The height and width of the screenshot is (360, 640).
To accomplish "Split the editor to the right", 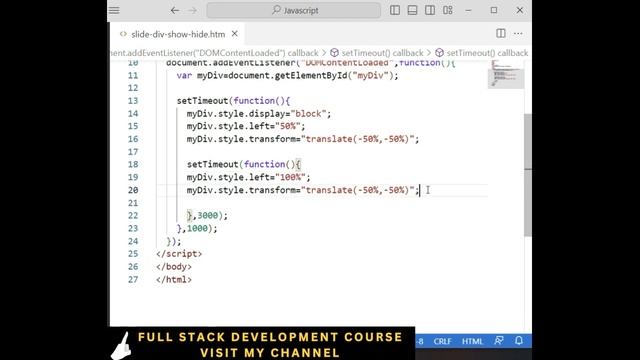I will tap(501, 33).
